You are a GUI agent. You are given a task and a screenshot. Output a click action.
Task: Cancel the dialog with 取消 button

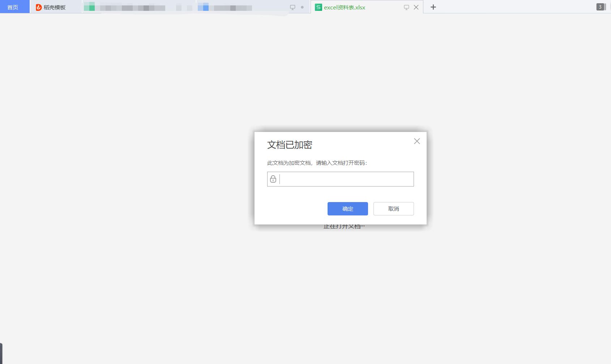point(394,209)
